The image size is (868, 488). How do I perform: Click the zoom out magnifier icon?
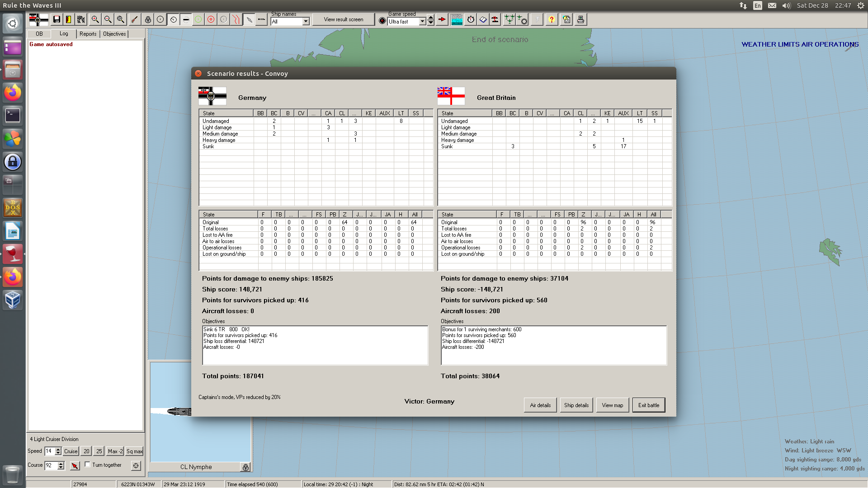tap(108, 19)
